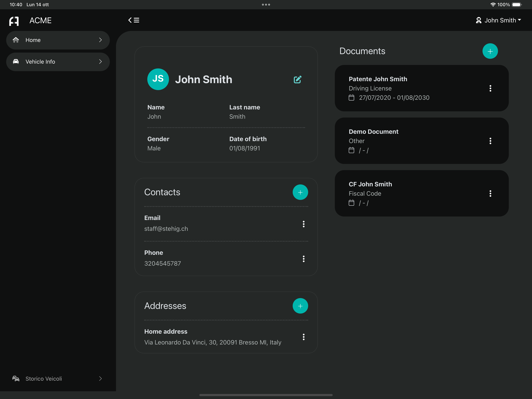Click the Name value John
Image resolution: width=532 pixels, height=399 pixels.
(x=154, y=117)
